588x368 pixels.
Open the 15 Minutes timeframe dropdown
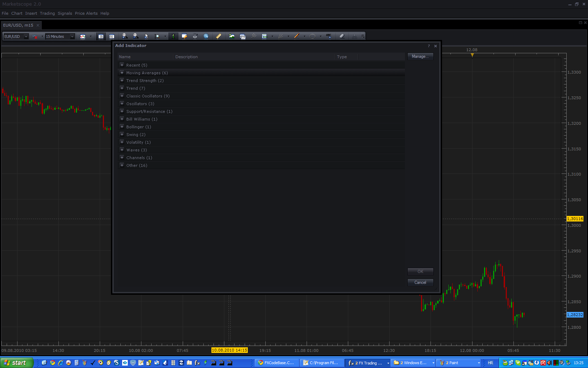coord(72,36)
